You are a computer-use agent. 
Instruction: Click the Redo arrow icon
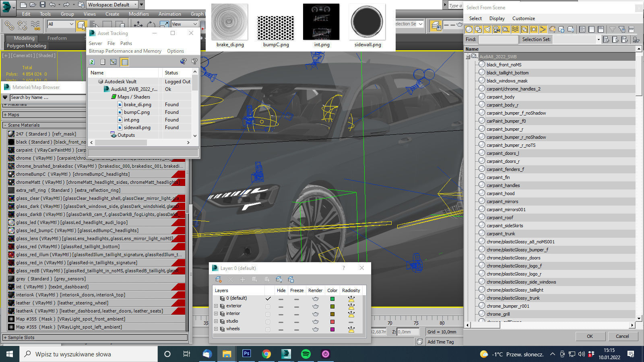66,5
